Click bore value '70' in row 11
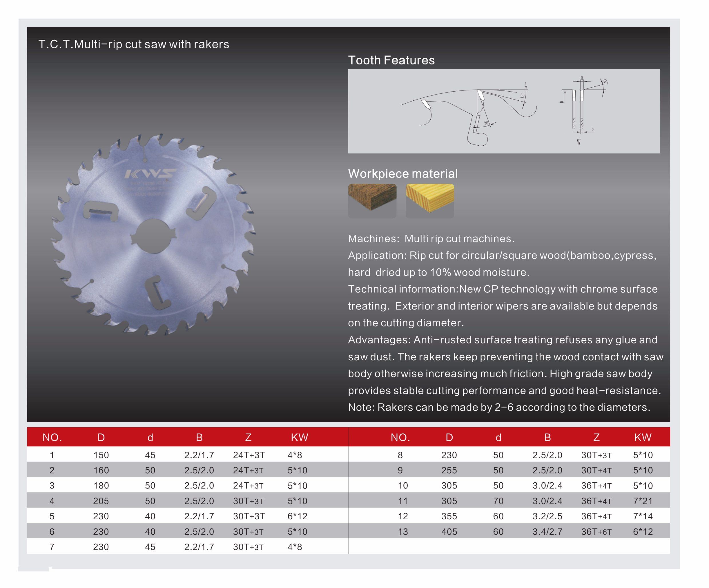This screenshot has height=588, width=709. click(498, 501)
